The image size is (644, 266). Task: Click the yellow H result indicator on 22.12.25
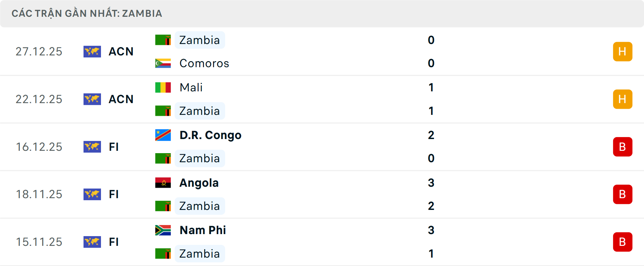(x=623, y=99)
